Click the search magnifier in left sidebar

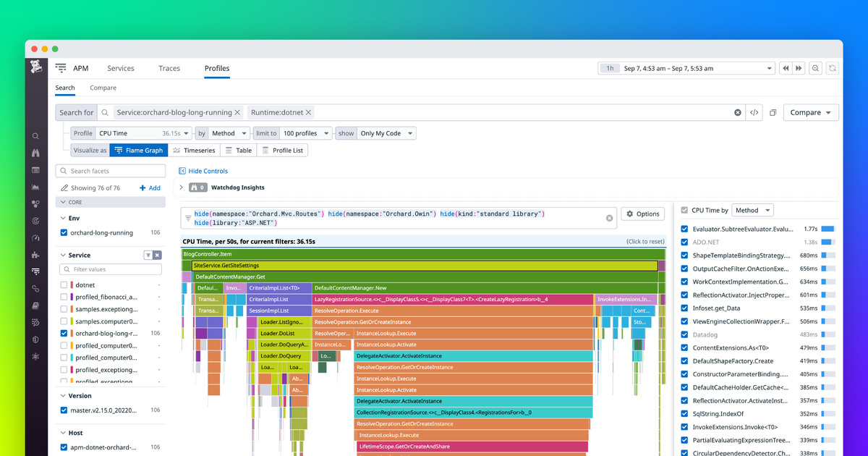[35, 136]
